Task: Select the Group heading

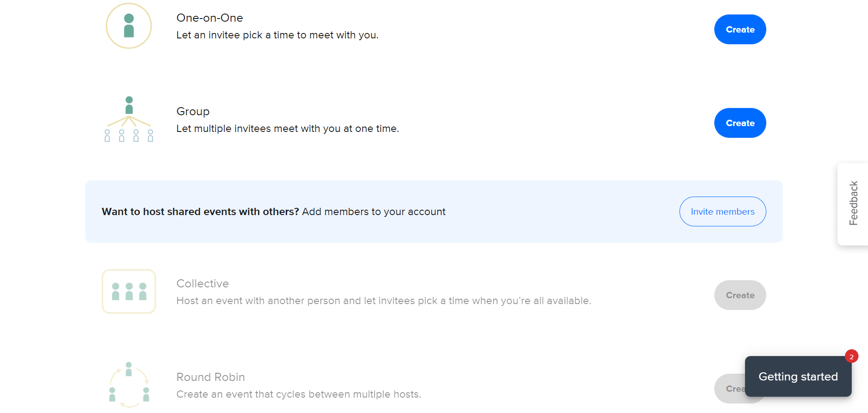Action: click(x=193, y=112)
